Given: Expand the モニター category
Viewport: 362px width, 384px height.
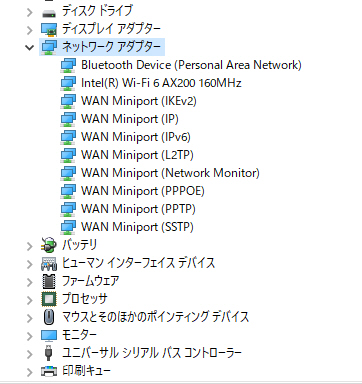Looking at the screenshot, I should 30,336.
